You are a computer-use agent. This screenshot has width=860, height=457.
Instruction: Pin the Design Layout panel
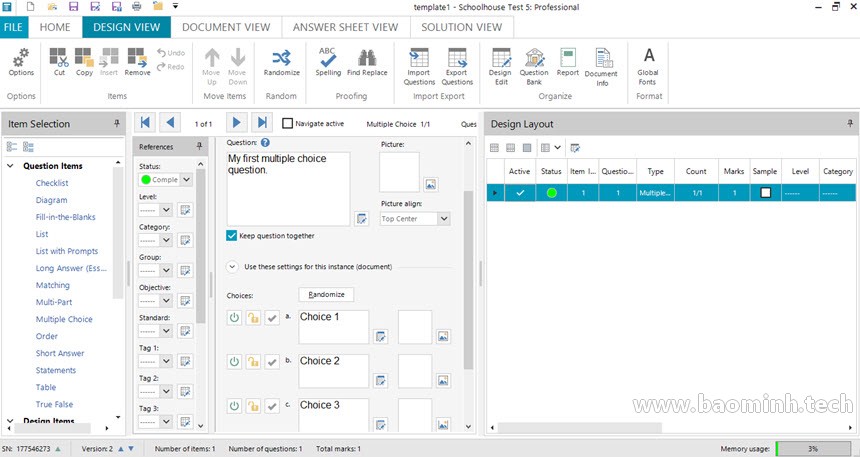click(850, 124)
